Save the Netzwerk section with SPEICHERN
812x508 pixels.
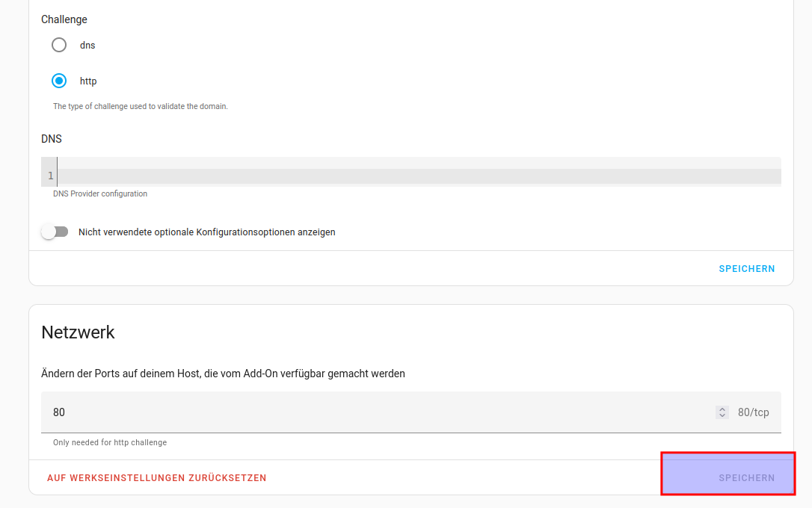tap(746, 478)
